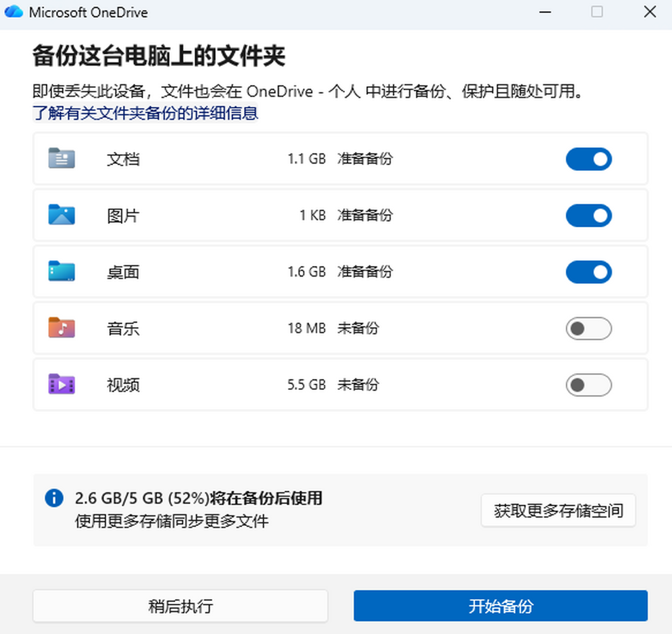672x634 pixels.
Task: Click 稍后执行 button
Action: point(180,606)
